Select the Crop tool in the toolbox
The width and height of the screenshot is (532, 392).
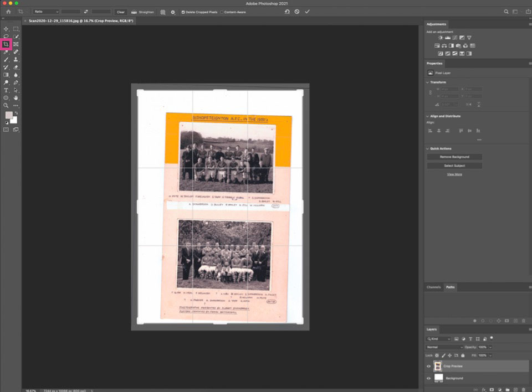6,44
